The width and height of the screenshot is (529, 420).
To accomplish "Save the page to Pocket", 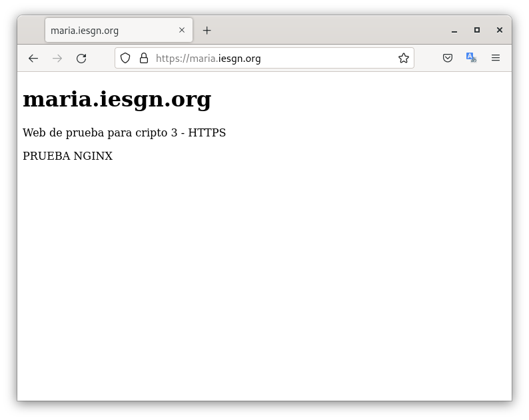I will pyautogui.click(x=448, y=59).
